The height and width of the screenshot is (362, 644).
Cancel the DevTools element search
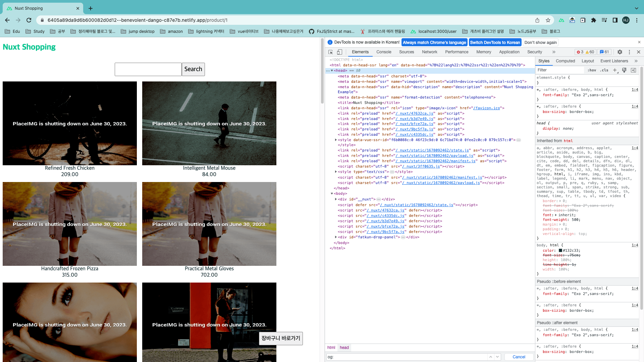519,357
